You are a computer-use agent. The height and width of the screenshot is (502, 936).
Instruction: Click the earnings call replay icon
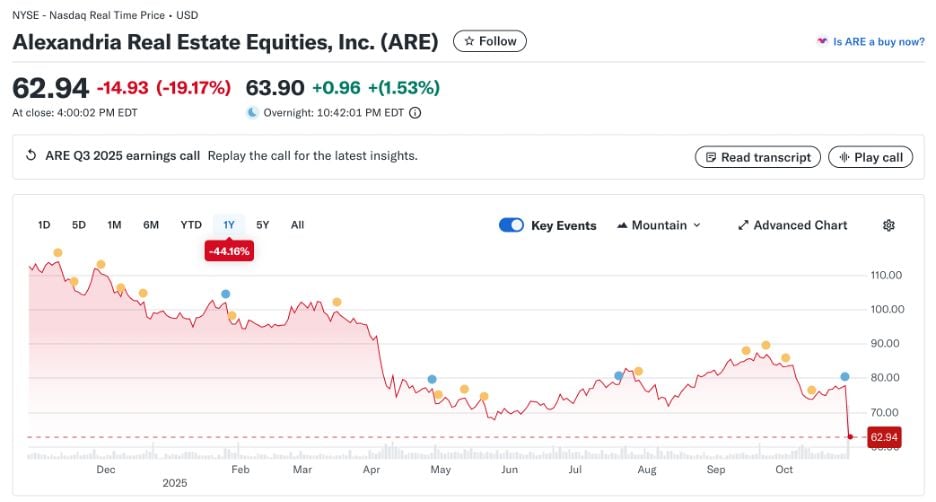pos(31,156)
